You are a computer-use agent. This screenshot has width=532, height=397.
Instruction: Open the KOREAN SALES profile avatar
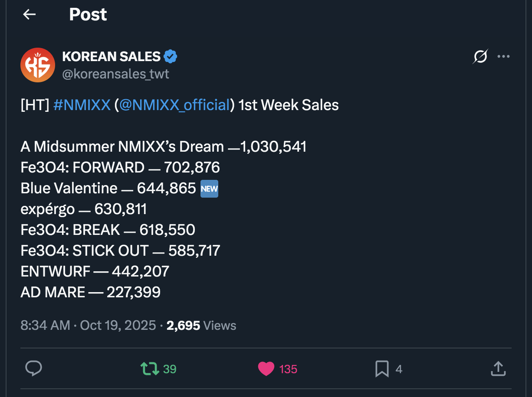point(38,65)
